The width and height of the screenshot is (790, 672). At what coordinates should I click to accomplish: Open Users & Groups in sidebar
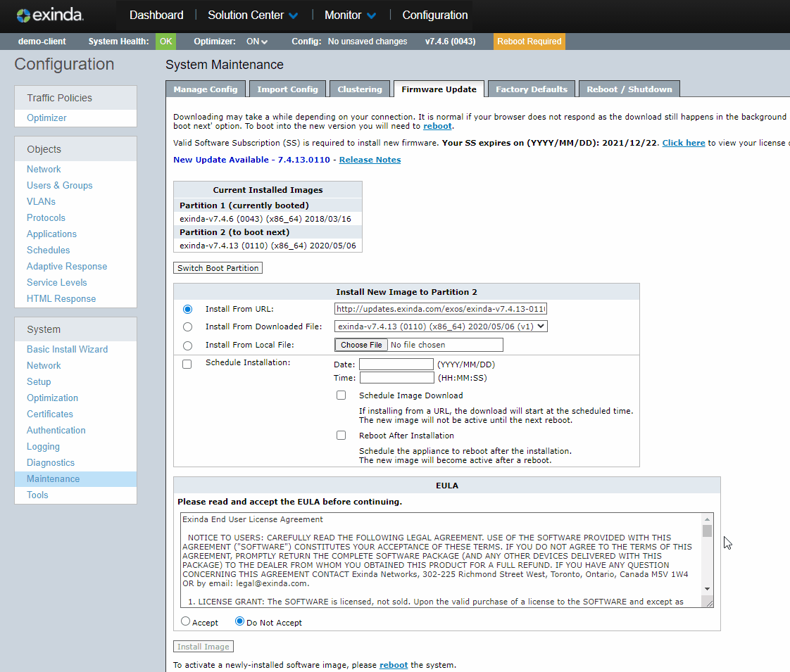point(59,185)
